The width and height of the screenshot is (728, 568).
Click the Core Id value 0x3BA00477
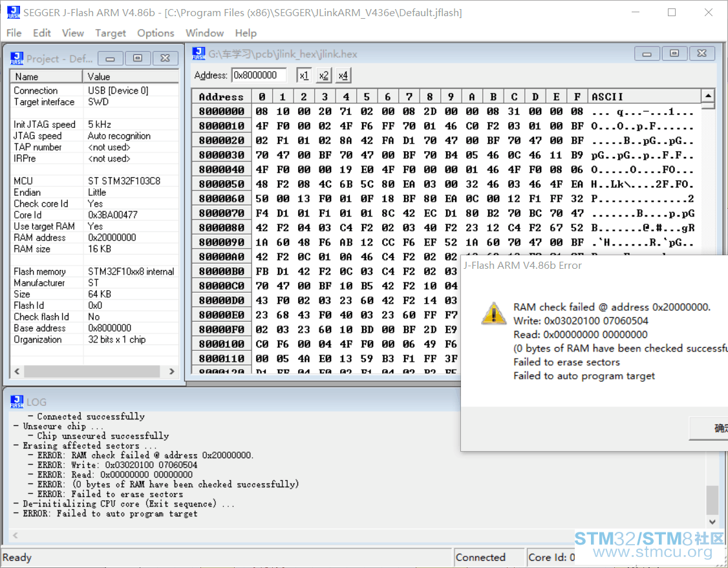(112, 215)
